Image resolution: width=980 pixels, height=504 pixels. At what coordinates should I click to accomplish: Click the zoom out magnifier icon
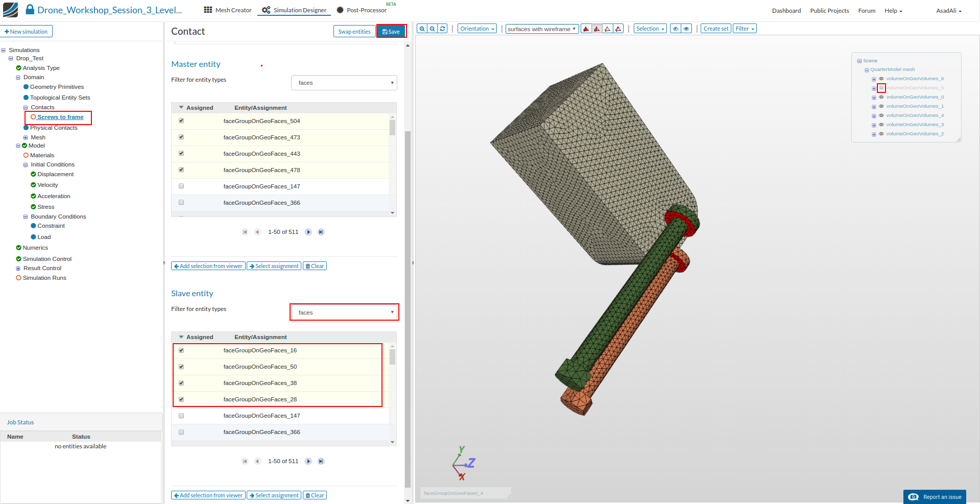[432, 29]
